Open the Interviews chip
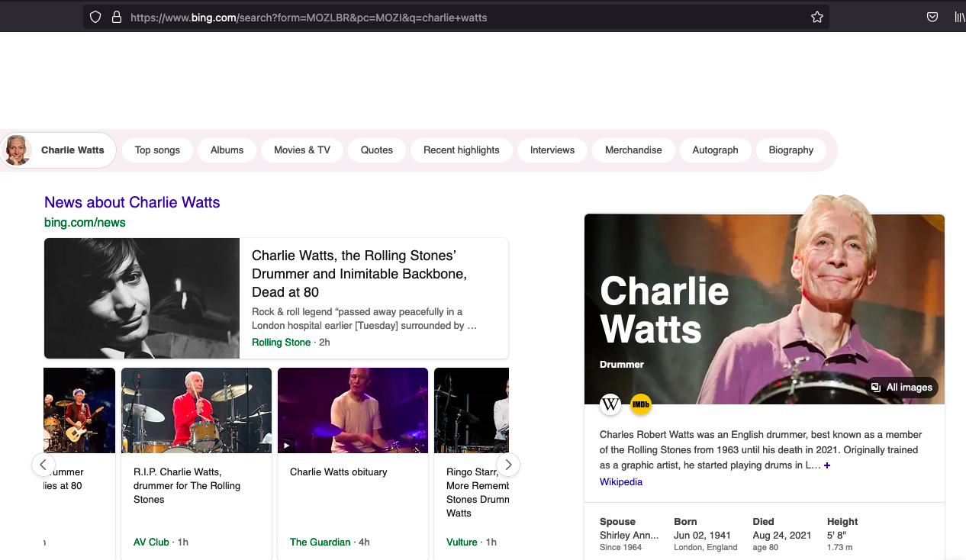The image size is (966, 560). click(x=552, y=150)
